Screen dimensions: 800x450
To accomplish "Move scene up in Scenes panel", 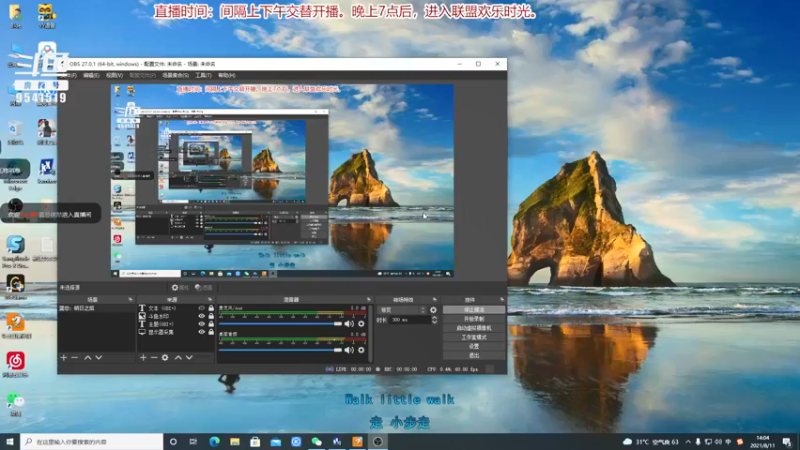I will pos(88,358).
